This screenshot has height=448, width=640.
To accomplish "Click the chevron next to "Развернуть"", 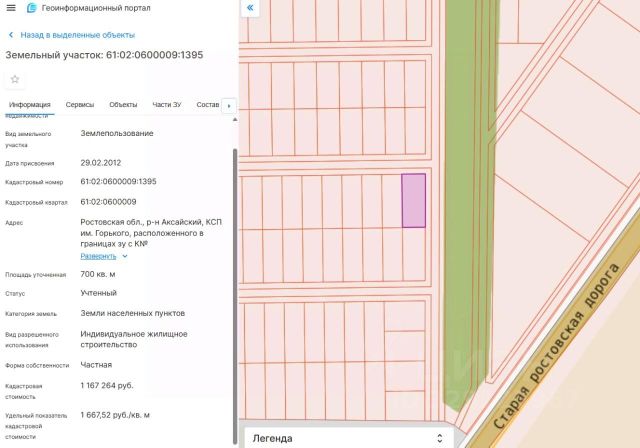I will click(x=125, y=256).
